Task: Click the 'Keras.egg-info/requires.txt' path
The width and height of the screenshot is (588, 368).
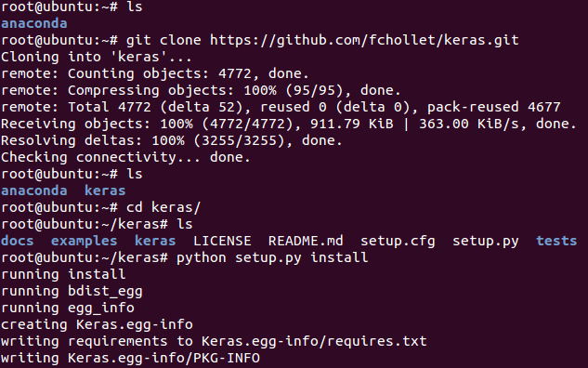Action: click(314, 342)
